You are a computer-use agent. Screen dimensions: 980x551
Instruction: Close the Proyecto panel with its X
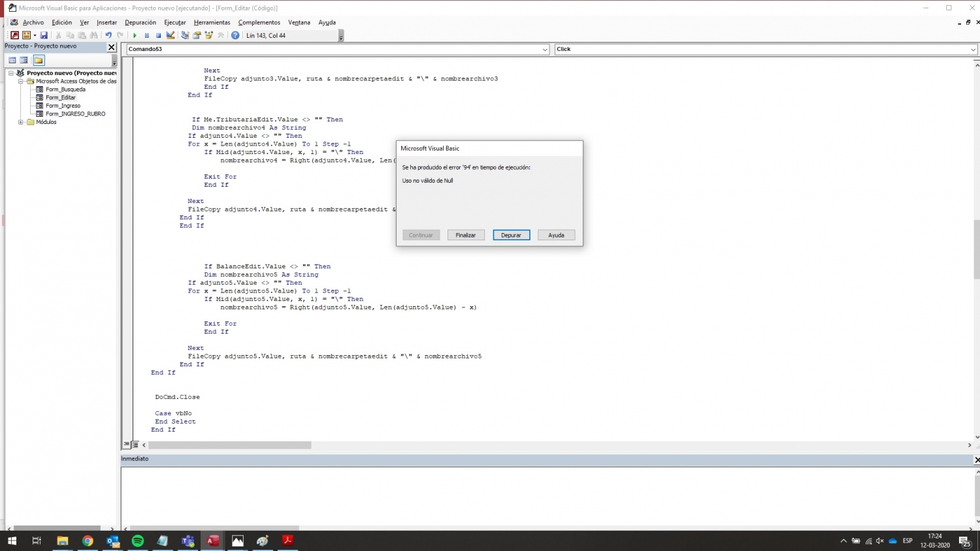pos(111,47)
